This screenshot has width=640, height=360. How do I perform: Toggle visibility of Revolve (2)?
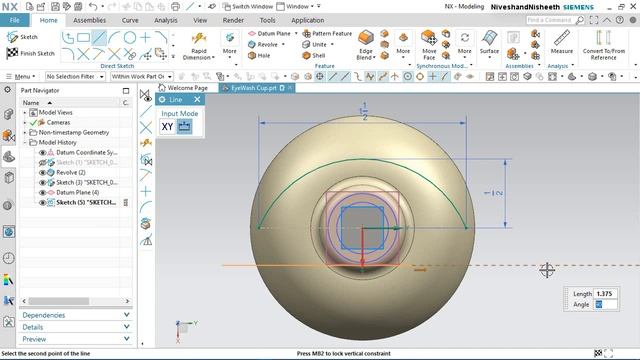point(42,172)
